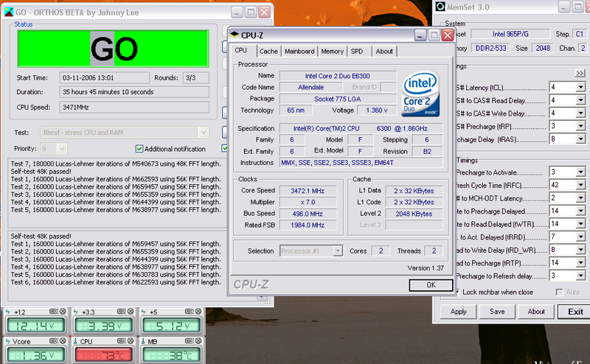This screenshot has height=364, width=590.
Task: Open settings icon on the +3.3 voltage gadget
Action: (121, 312)
